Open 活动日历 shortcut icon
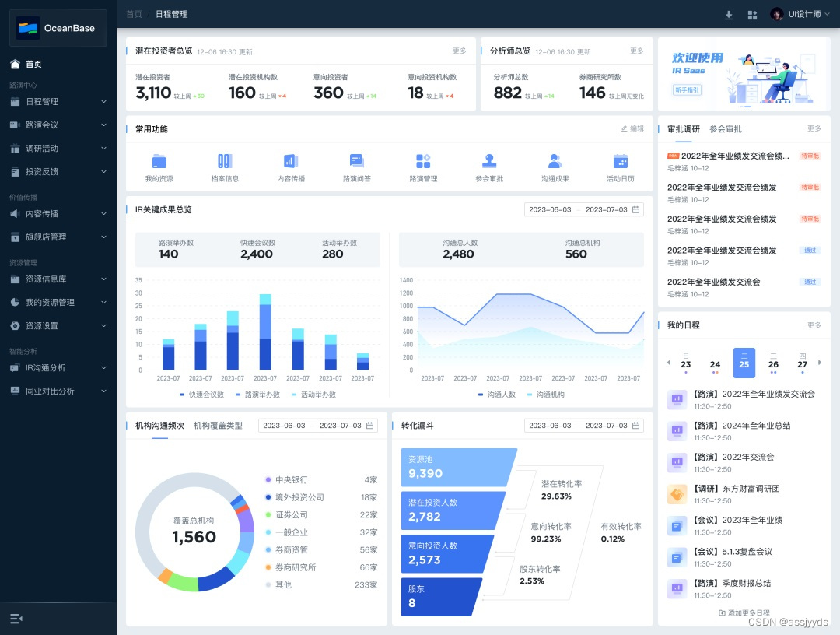The image size is (840, 635). click(x=621, y=161)
